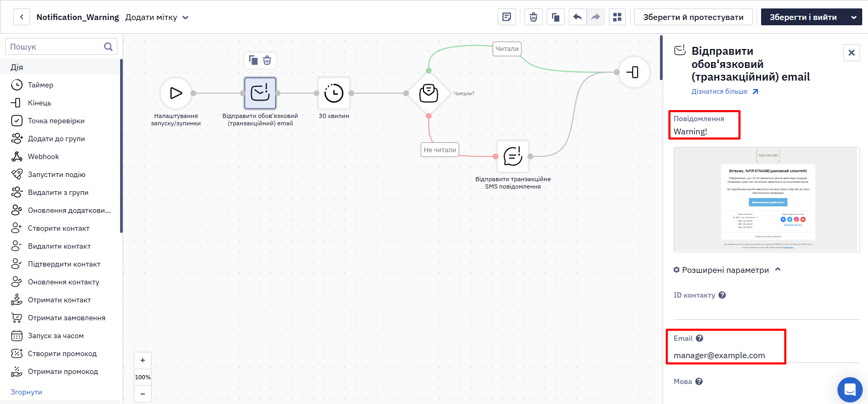868x404 pixels.
Task: Open the Додати мітку dropdown
Action: pos(156,17)
